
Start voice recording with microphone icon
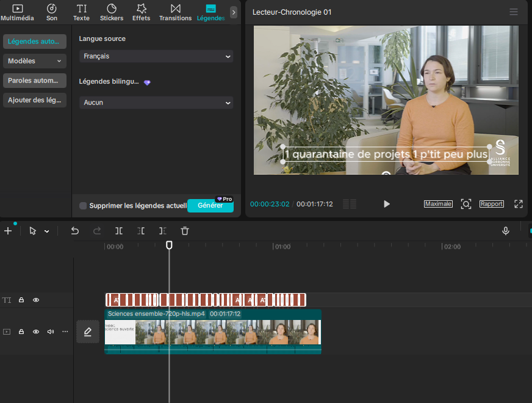pos(506,231)
